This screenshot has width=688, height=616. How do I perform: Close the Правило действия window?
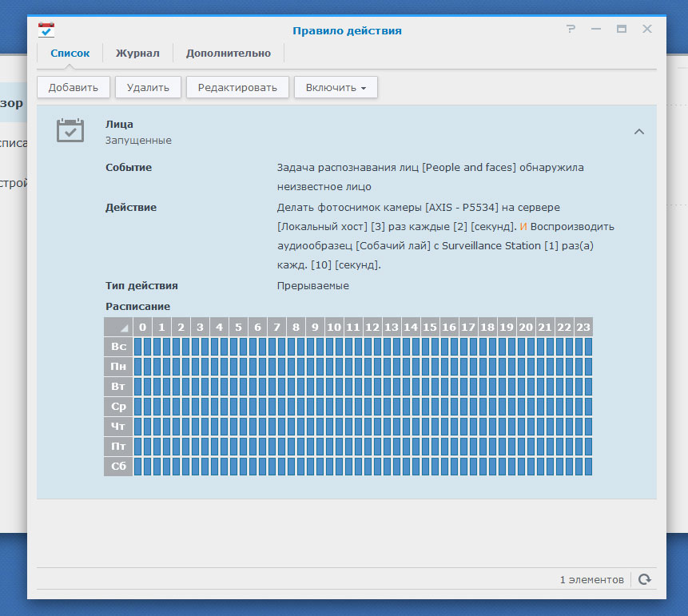(647, 29)
